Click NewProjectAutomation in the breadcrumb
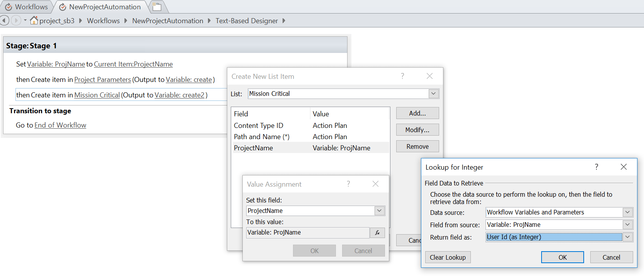The width and height of the screenshot is (644, 279). tap(168, 21)
